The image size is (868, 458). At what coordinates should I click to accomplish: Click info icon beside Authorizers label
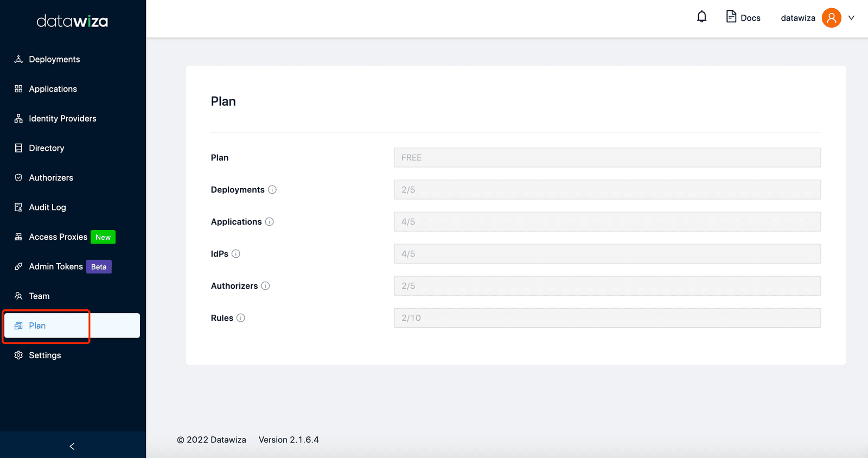pos(265,285)
